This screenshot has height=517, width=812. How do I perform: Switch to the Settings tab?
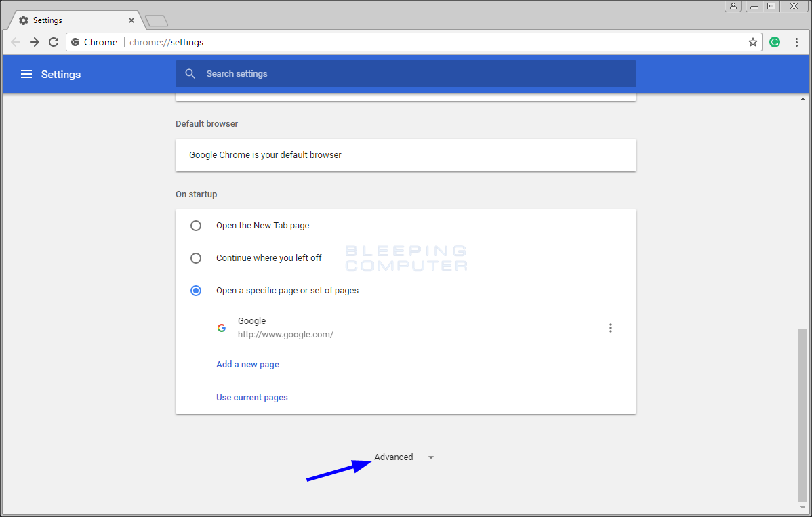click(x=75, y=20)
